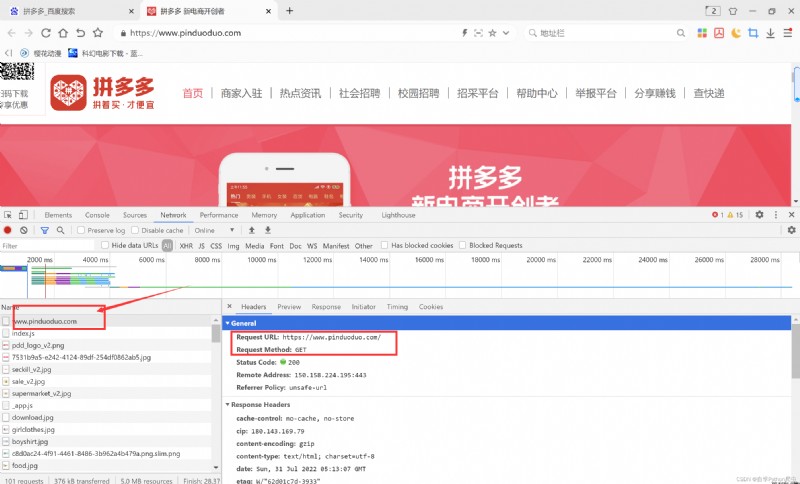The width and height of the screenshot is (800, 484).
Task: Open network settings gear icon
Action: coord(791,231)
